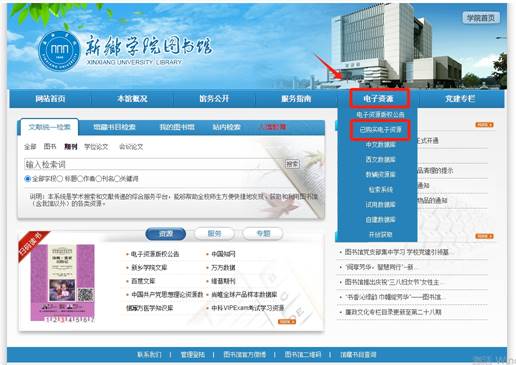Image resolution: width=516 pixels, height=365 pixels.
Task: Click the purple book poster thumbnail
Action: click(x=63, y=282)
